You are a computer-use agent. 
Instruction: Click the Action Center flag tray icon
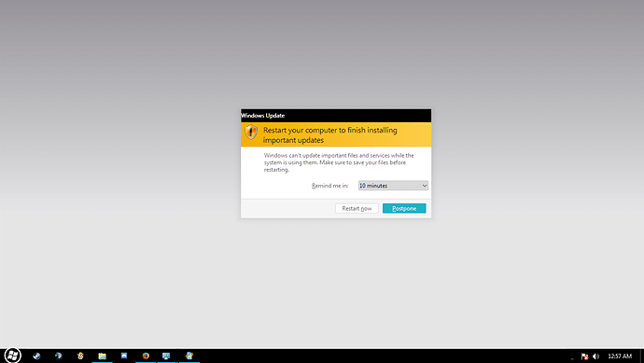[584, 356]
